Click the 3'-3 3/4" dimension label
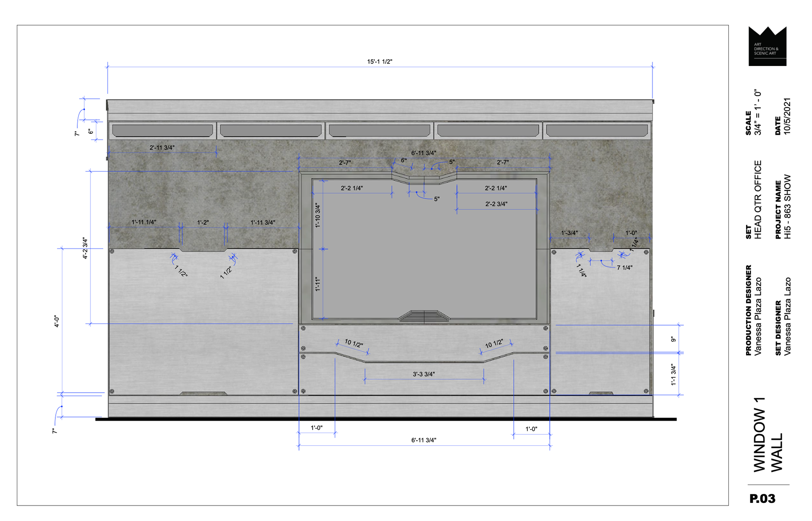812x521 pixels. click(x=423, y=374)
